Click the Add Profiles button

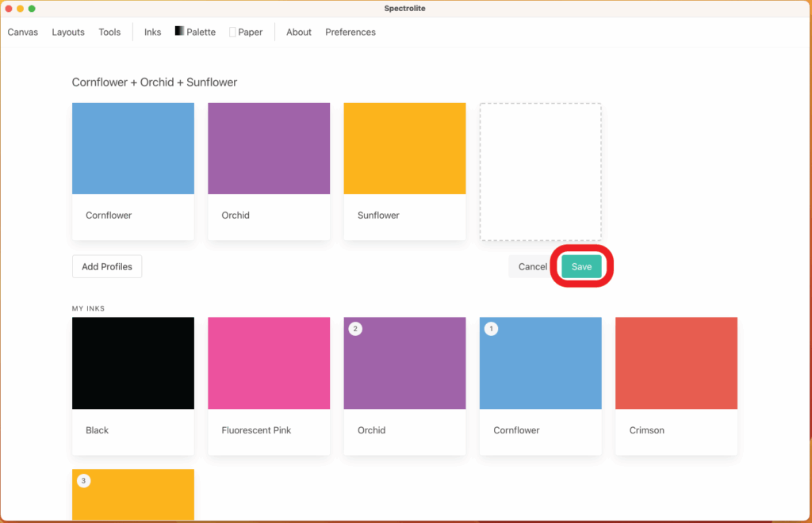point(107,267)
